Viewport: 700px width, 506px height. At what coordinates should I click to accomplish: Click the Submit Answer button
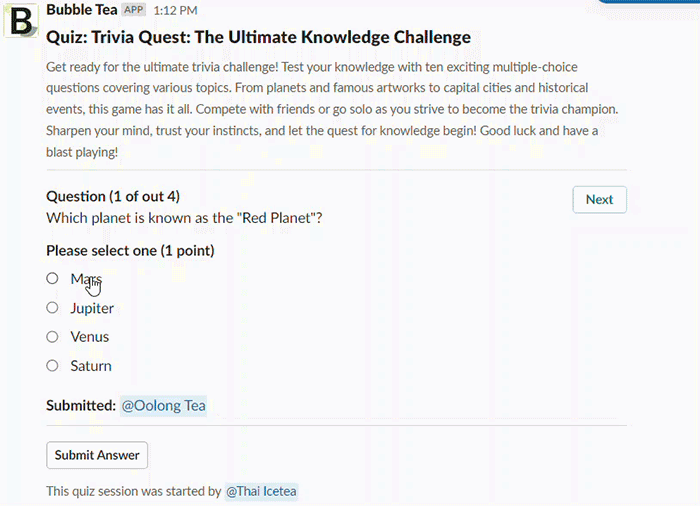coord(97,455)
